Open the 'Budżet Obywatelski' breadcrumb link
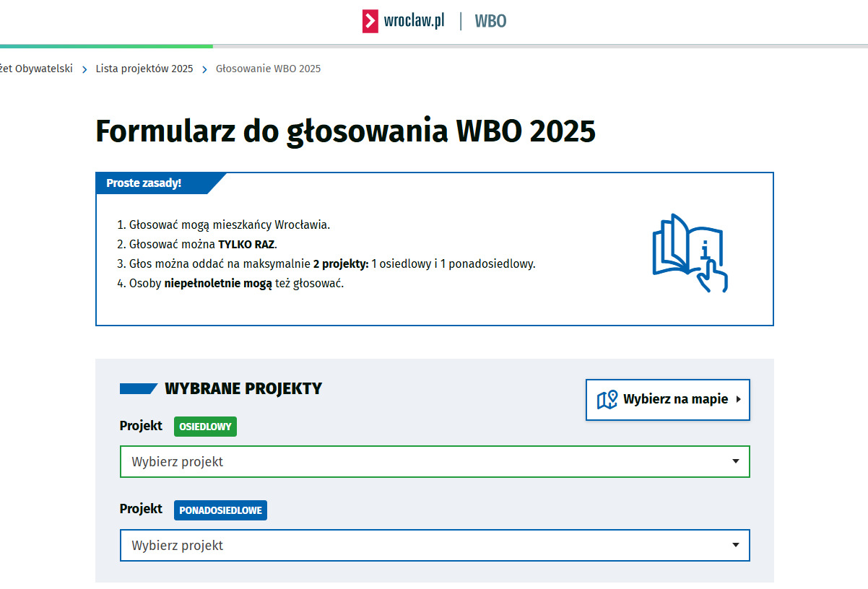 [x=36, y=69]
